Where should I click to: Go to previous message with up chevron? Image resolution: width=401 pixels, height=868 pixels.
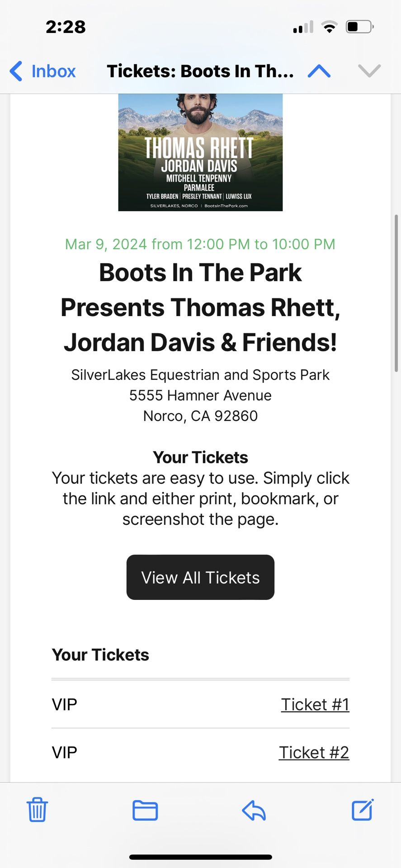319,71
